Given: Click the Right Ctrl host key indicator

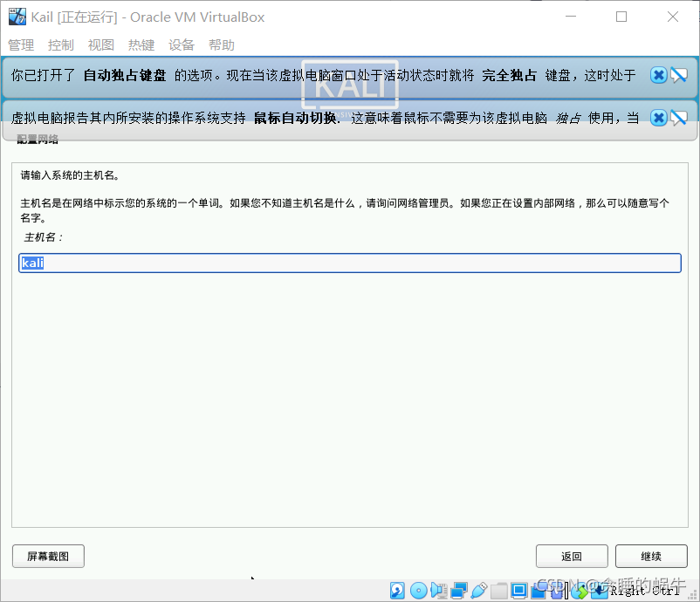Looking at the screenshot, I should pyautogui.click(x=645, y=591).
